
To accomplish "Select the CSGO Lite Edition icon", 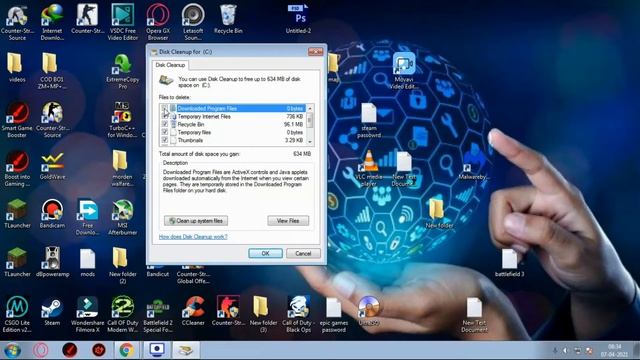I will pyautogui.click(x=17, y=314).
